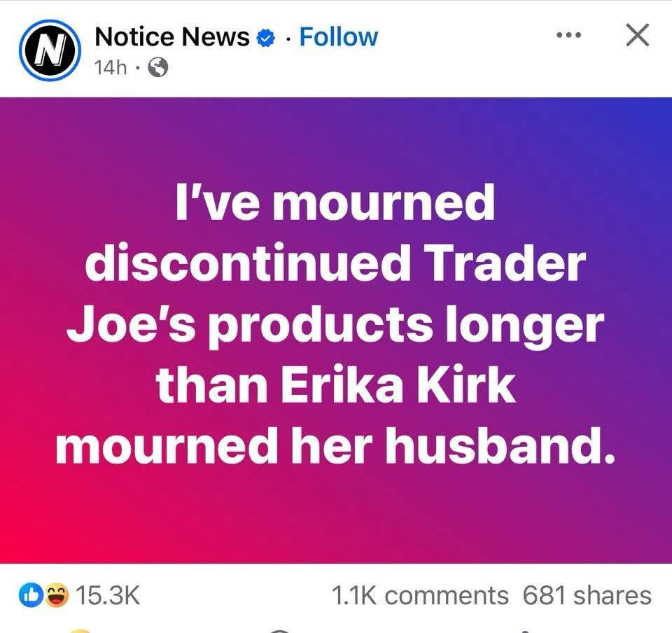View the 15.3K reactions list
672x633 pixels.
point(107,596)
